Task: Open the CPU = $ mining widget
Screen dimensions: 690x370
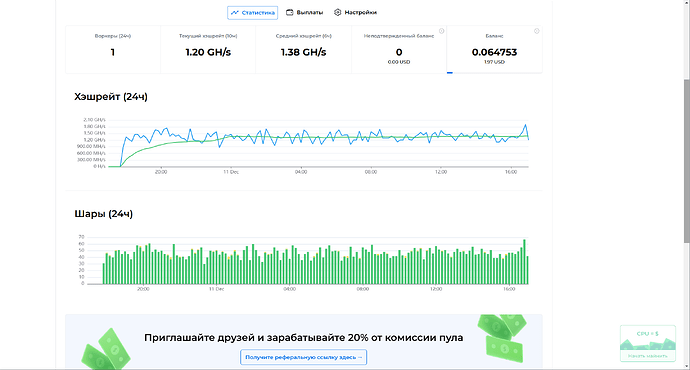Action: point(648,344)
